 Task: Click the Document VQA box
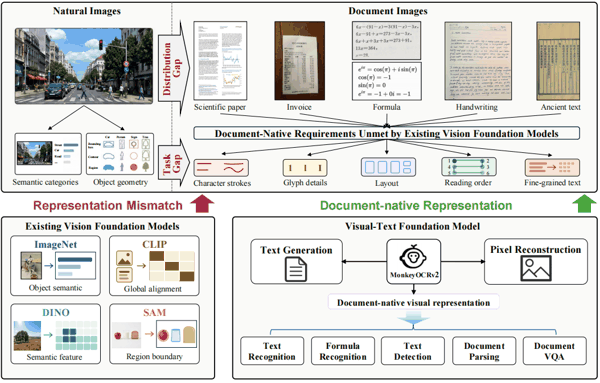pos(554,351)
